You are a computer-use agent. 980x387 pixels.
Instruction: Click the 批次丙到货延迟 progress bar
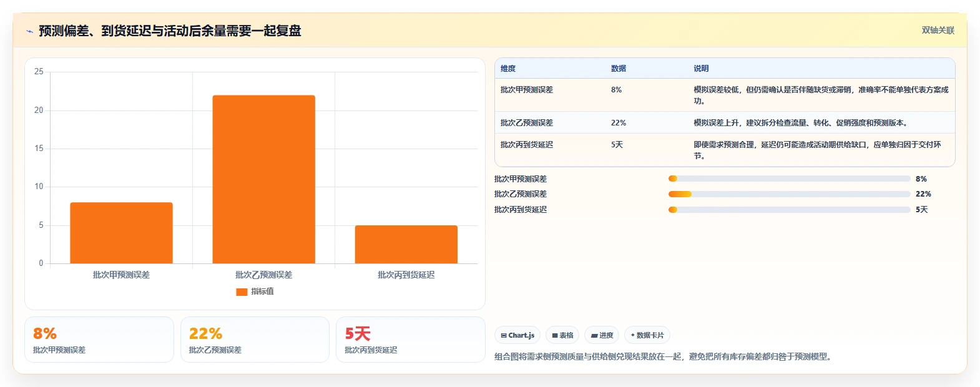789,210
